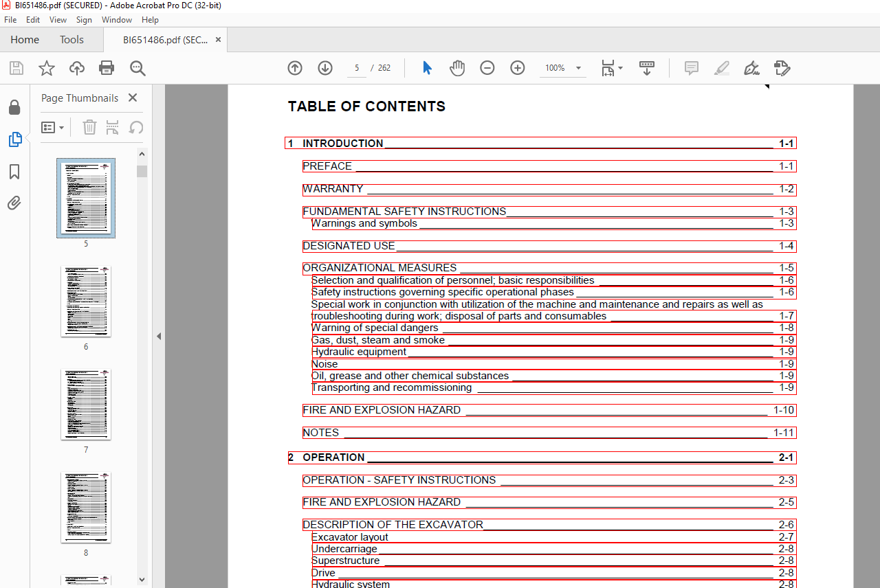Open the Edit menu
This screenshot has height=588, width=880.
pyautogui.click(x=33, y=20)
